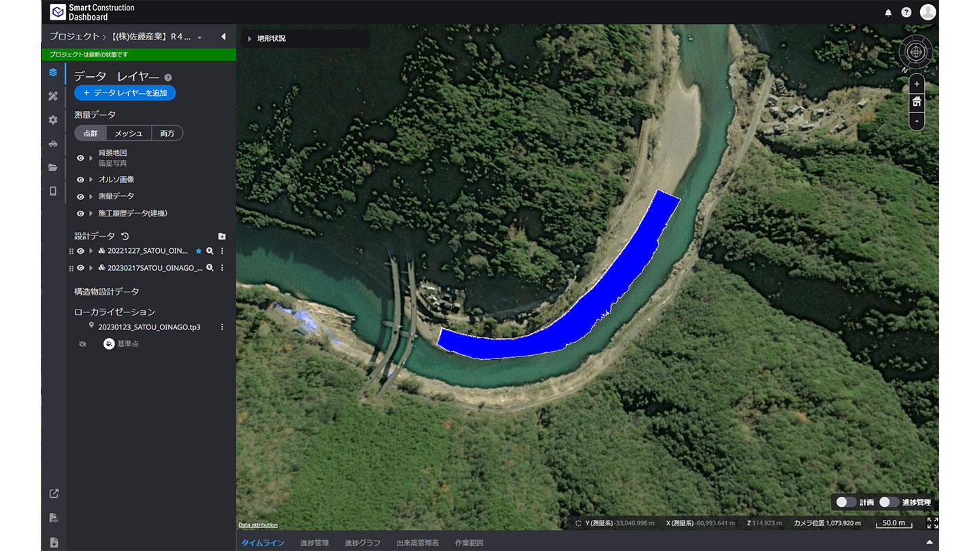980x551 pixels.
Task: Open the 出来高管理表 tab
Action: pyautogui.click(x=417, y=543)
